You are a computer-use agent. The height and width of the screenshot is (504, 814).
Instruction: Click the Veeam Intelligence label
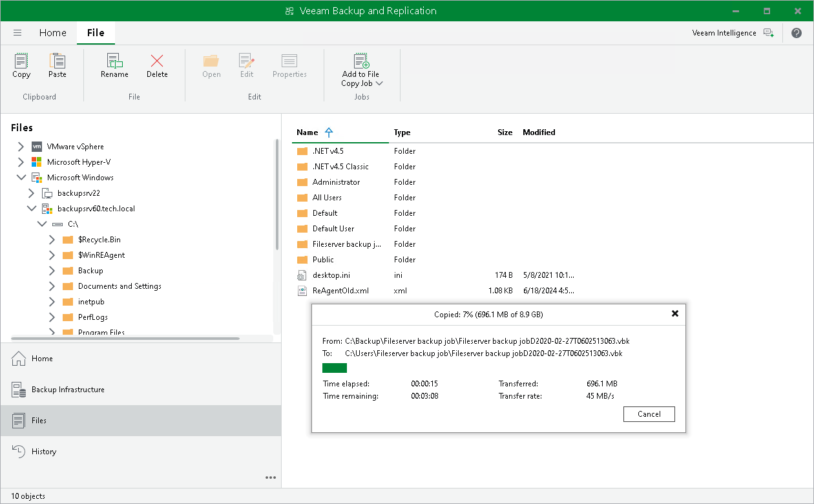(x=724, y=33)
